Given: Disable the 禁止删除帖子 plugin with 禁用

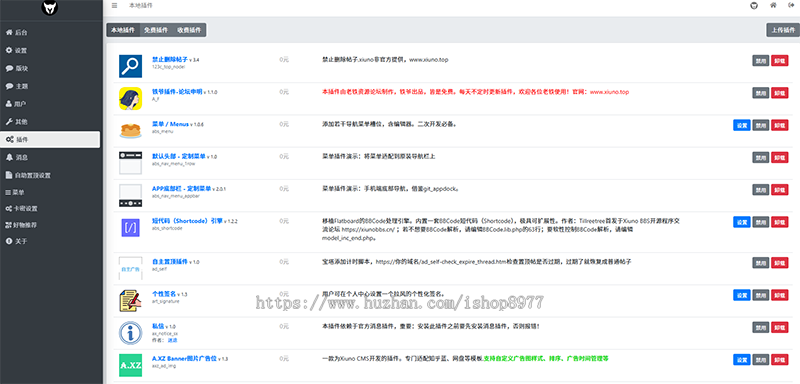Looking at the screenshot, I should (761, 60).
